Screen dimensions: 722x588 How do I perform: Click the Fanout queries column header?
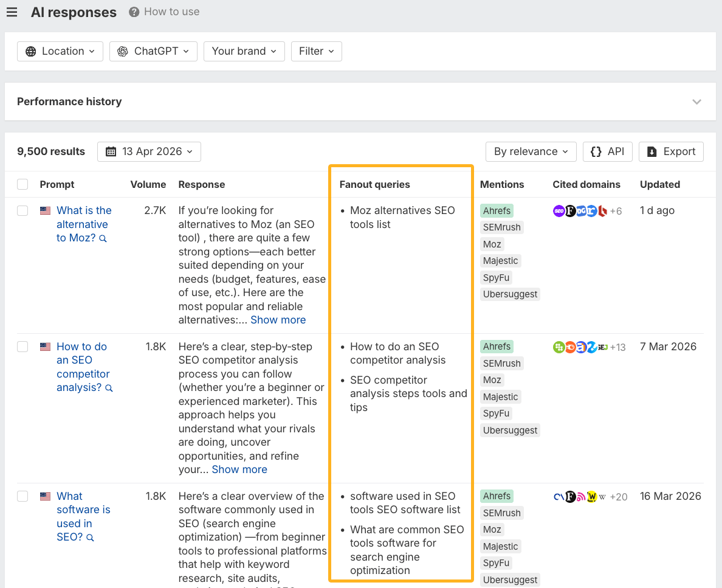pyautogui.click(x=375, y=184)
